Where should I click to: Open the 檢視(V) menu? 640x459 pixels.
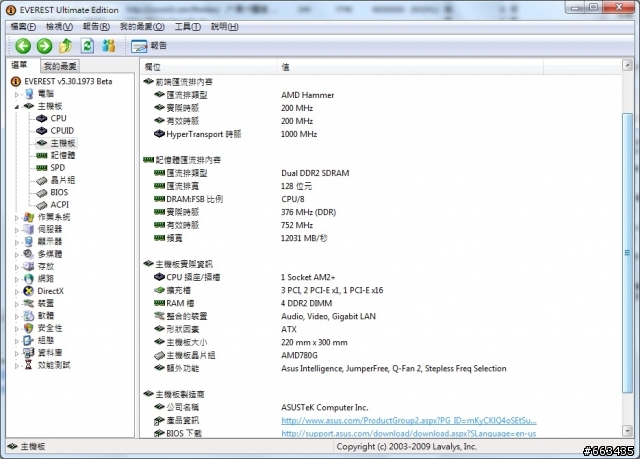click(x=59, y=27)
